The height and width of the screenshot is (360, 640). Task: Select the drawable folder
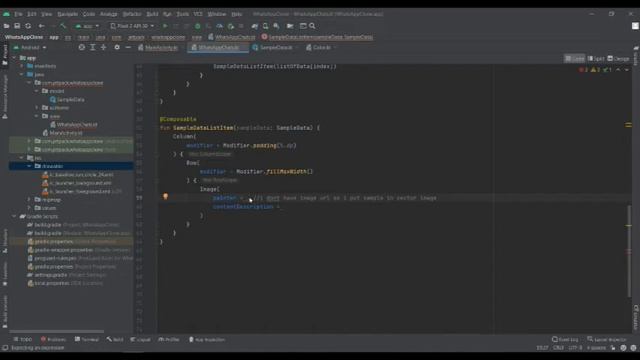point(71,166)
